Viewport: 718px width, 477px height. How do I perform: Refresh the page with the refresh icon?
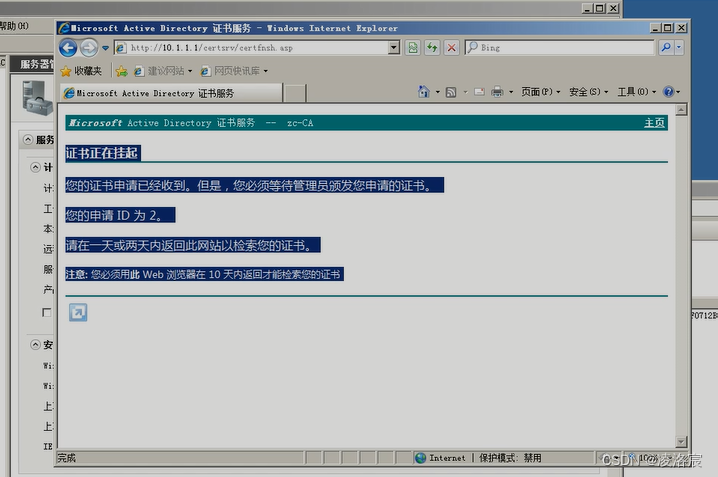(432, 48)
